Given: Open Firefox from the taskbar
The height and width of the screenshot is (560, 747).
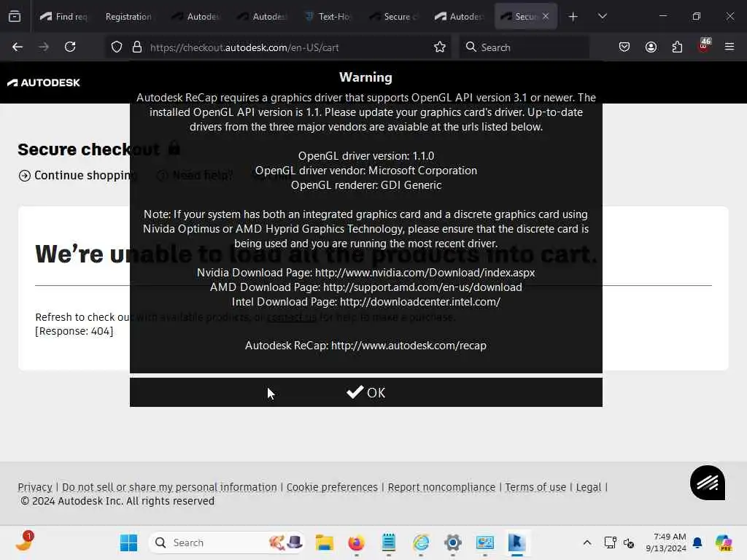Looking at the screenshot, I should coord(356,542).
